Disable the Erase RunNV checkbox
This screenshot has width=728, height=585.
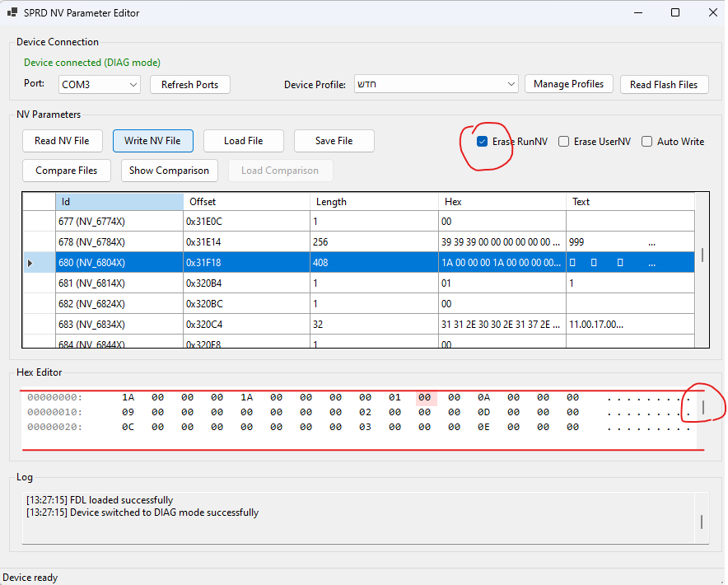point(482,142)
